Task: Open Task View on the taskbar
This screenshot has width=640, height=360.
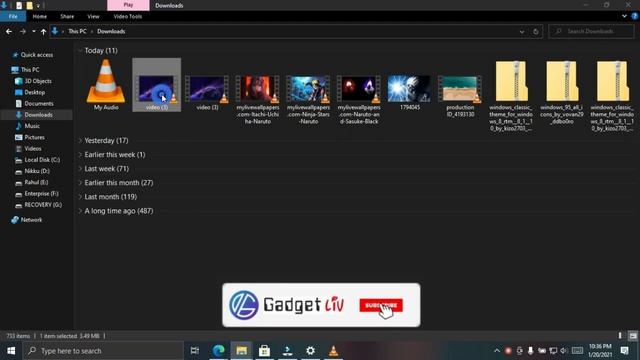Action: pyautogui.click(x=195, y=351)
